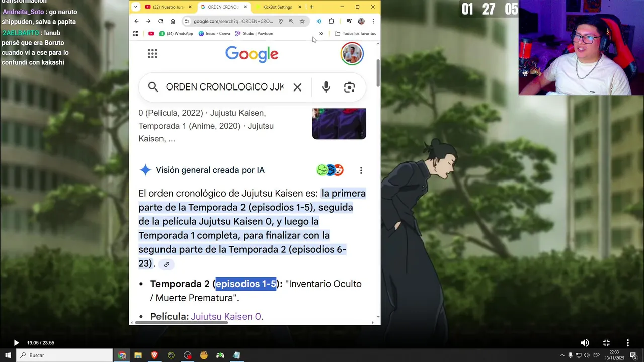Open the Windows Start menu

(8, 355)
